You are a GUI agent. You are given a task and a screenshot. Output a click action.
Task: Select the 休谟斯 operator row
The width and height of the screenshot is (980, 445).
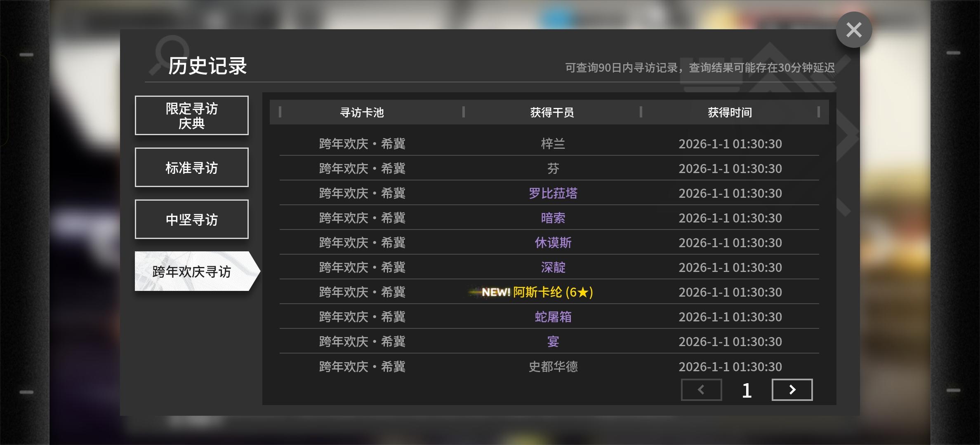tap(553, 242)
